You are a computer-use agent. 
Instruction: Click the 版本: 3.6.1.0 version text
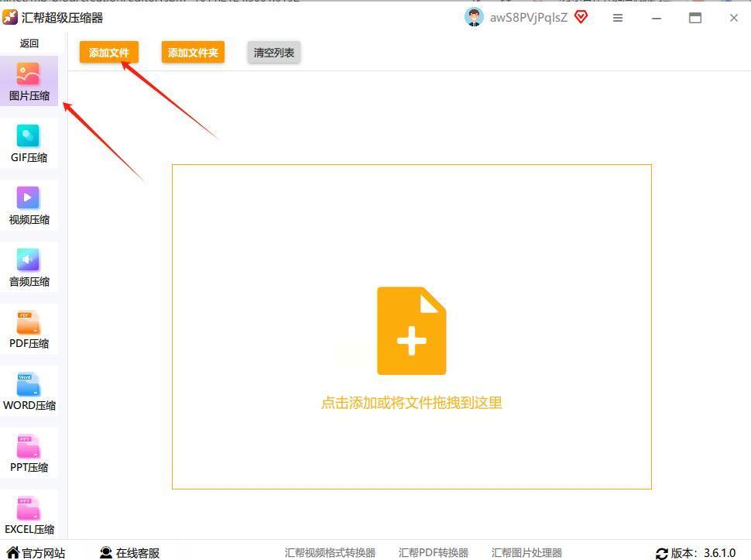pos(703,553)
